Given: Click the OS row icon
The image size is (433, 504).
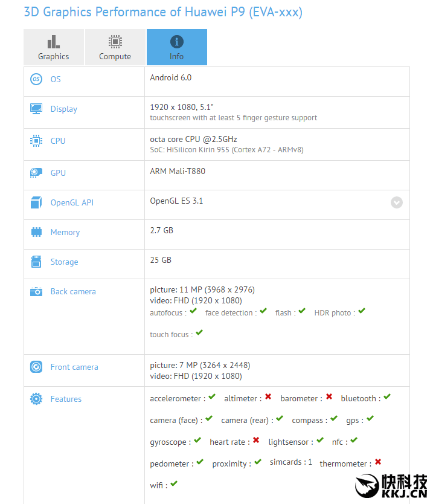Looking at the screenshot, I should (x=36, y=79).
